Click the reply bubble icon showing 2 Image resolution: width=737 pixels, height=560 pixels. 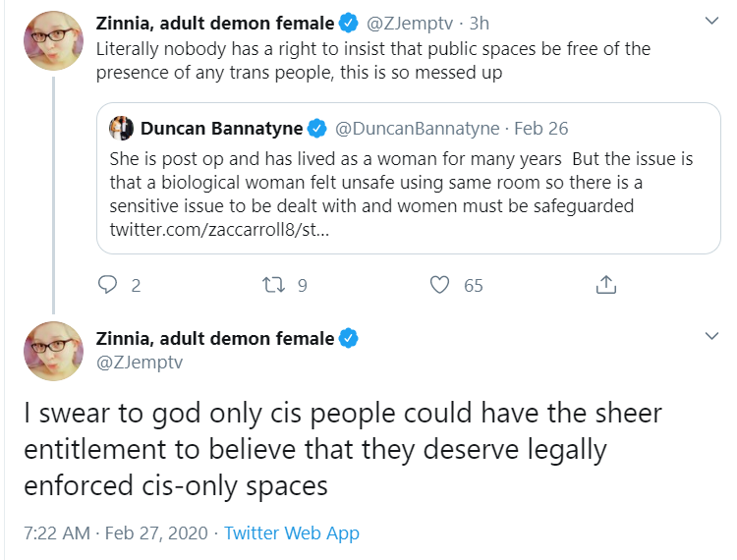click(x=107, y=285)
